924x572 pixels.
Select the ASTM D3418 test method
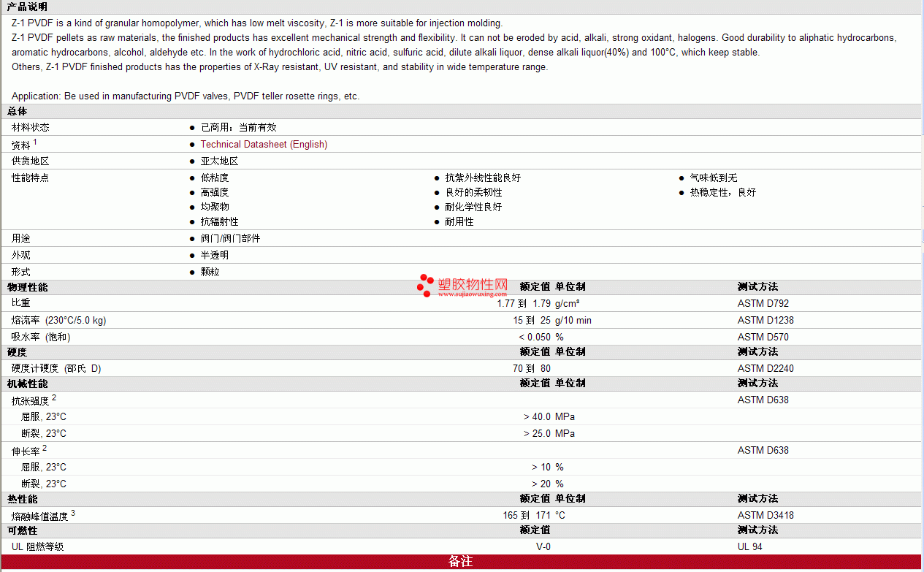pos(765,515)
